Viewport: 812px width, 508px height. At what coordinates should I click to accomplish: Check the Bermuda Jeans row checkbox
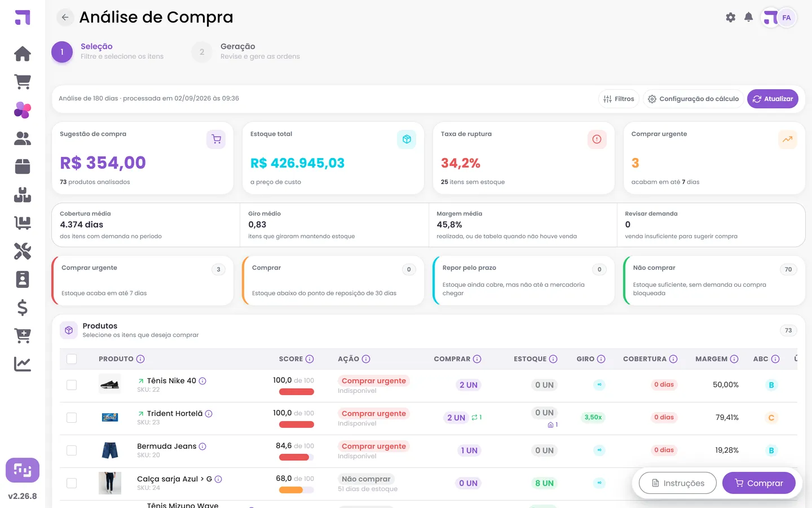coord(72,450)
